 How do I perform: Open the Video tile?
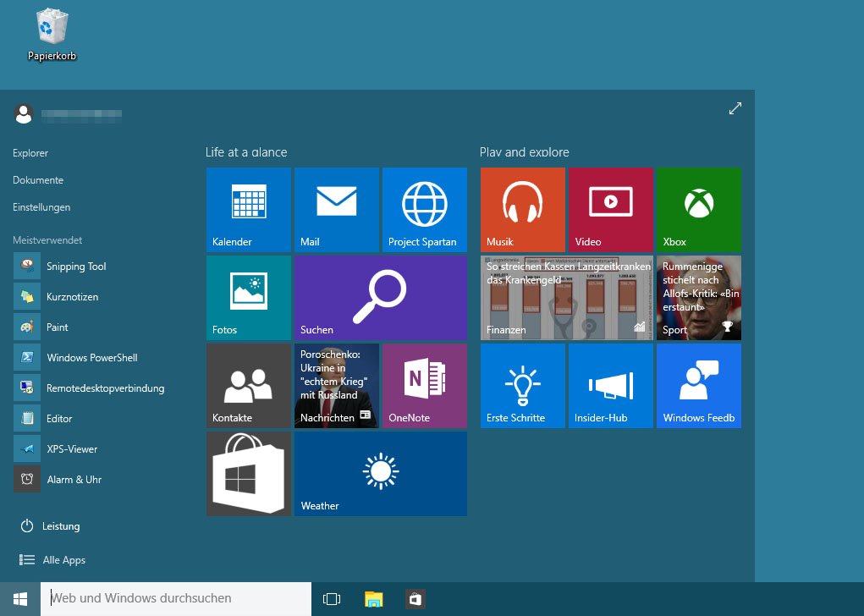coord(610,210)
